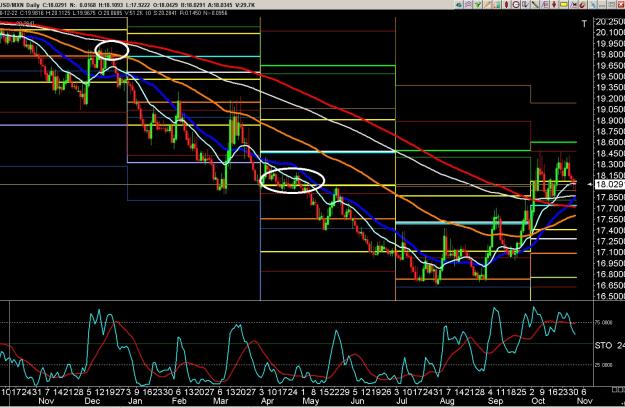Click the red diamond toolbar icon
The image size is (625, 408).
(507, 5)
